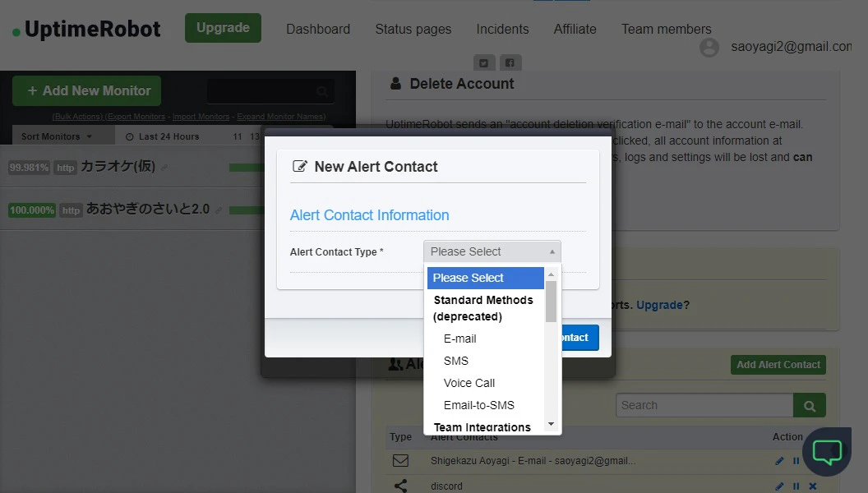Image resolution: width=868 pixels, height=493 pixels.
Task: Edit the discord alert contact
Action: pyautogui.click(x=779, y=486)
